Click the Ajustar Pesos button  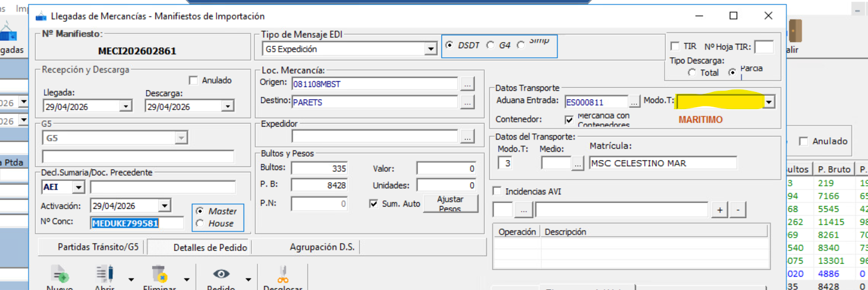point(450,203)
